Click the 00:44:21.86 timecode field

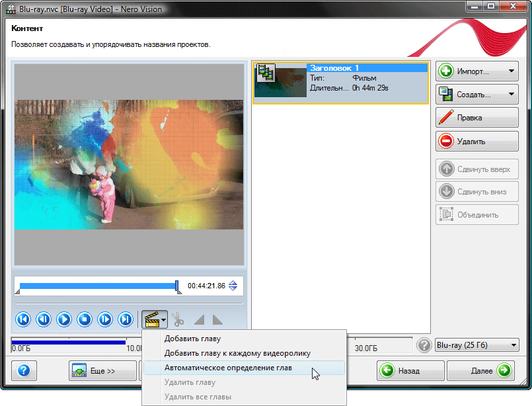coord(206,286)
